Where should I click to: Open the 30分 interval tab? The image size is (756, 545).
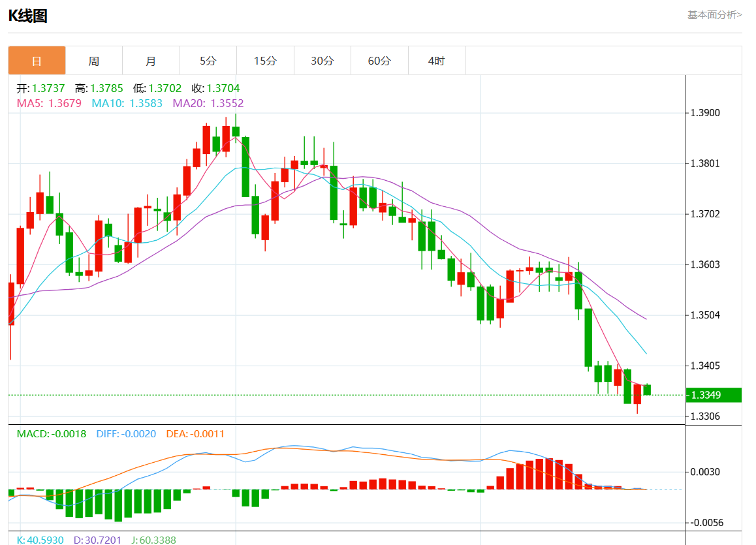[322, 61]
